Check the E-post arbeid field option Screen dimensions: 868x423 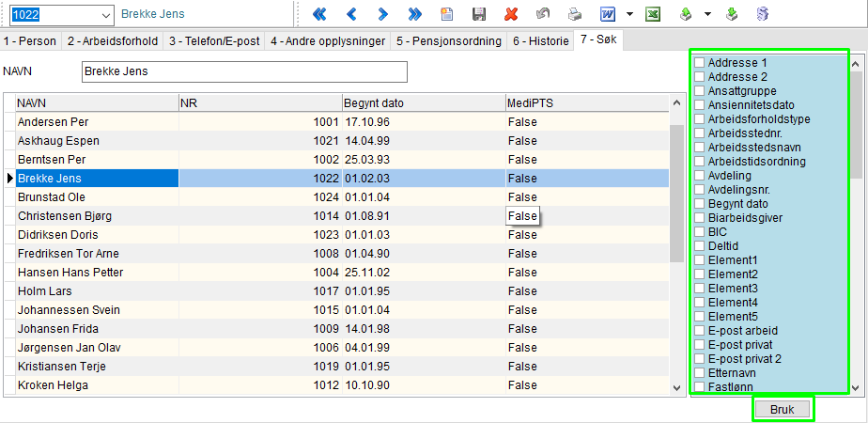coord(699,331)
